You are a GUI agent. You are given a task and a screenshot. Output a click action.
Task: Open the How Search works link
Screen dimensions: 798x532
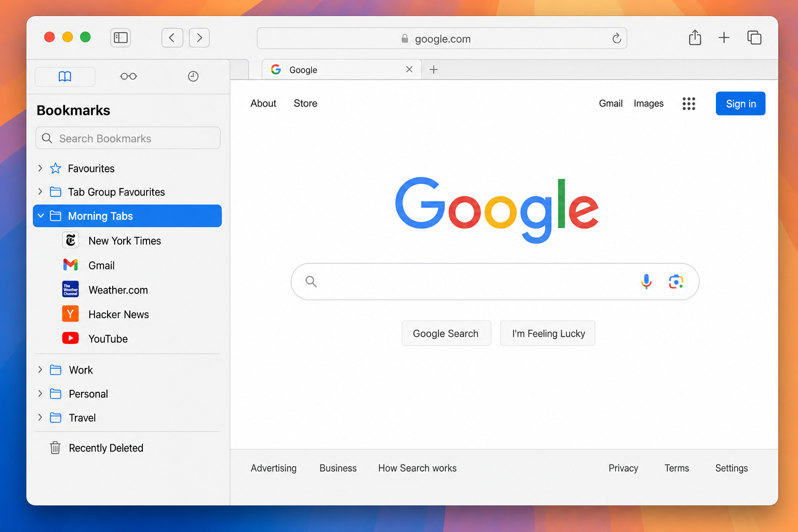point(417,468)
